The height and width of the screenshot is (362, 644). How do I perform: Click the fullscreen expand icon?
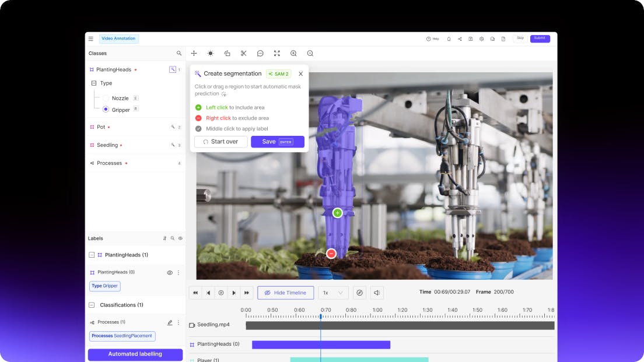[277, 53]
